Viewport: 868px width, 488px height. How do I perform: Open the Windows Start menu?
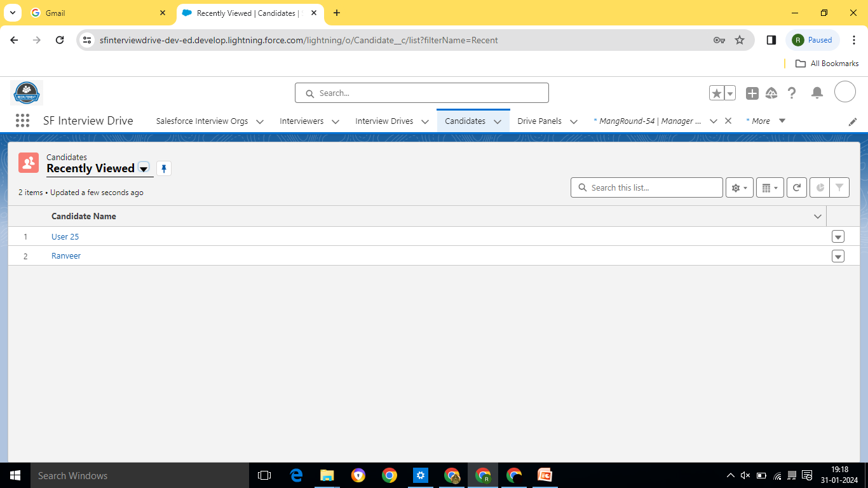coord(15,475)
